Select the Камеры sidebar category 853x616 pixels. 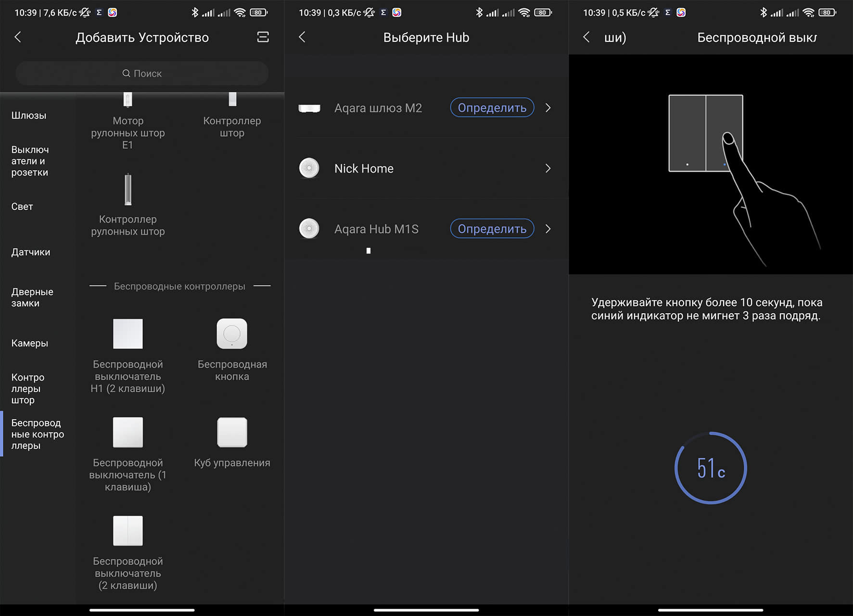[30, 343]
